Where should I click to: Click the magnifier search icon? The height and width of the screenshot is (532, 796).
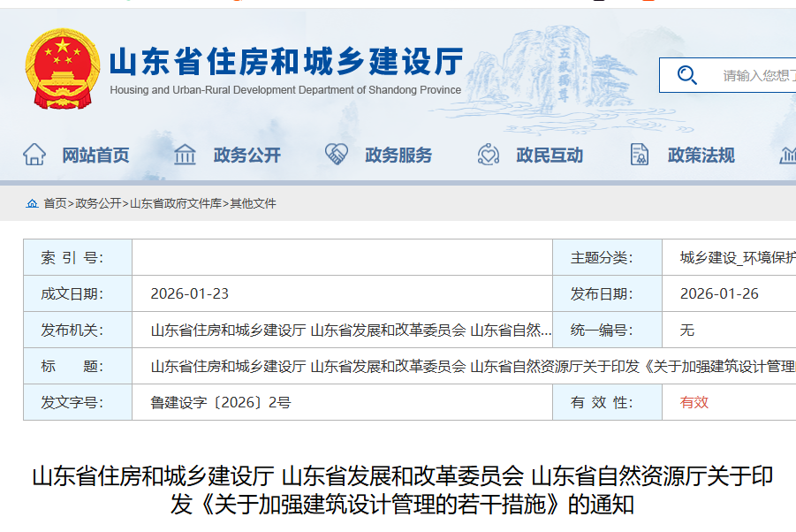coord(686,75)
